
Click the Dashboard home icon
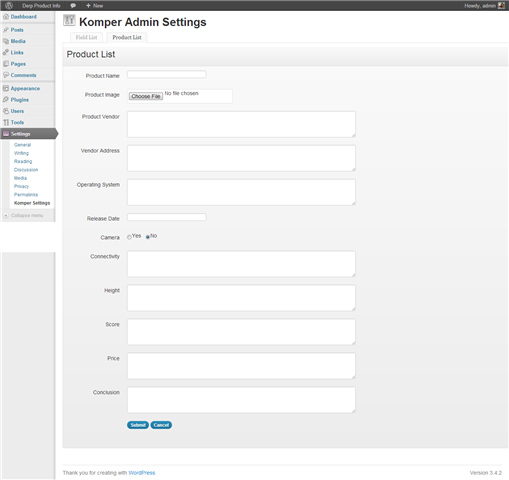[x=6, y=17]
